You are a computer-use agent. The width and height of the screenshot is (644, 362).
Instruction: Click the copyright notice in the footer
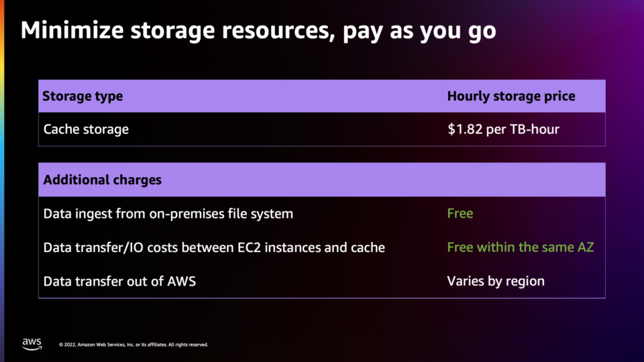tap(133, 345)
